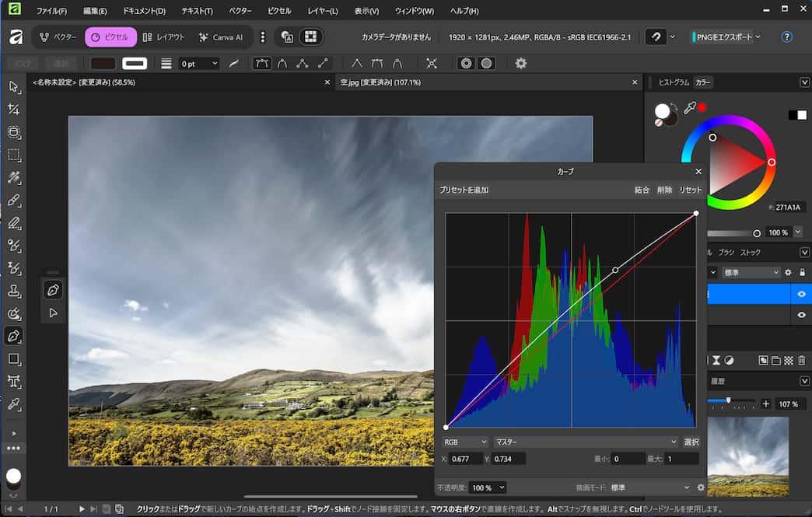Select the Move tool in left toolbar
Viewport: 812px width, 517px height.
tap(13, 86)
